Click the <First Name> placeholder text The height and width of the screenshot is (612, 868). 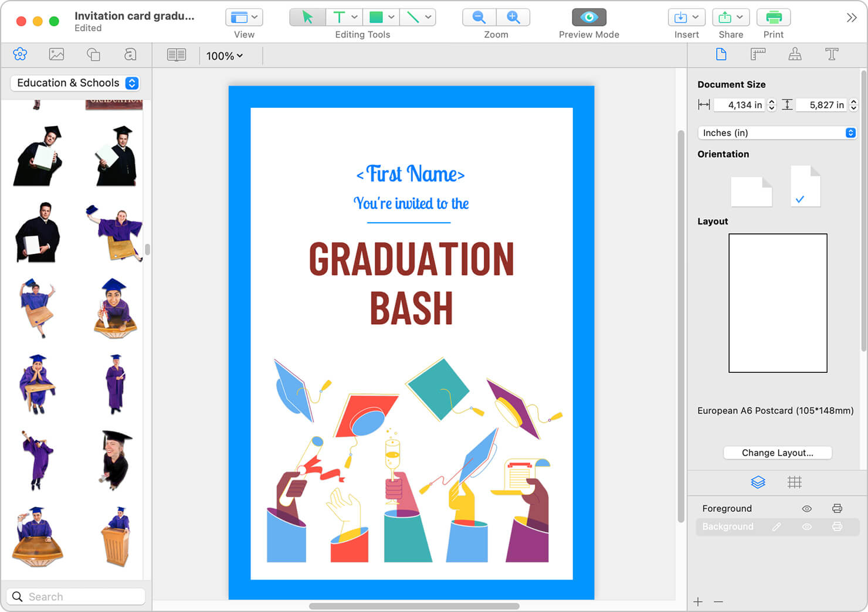point(411,174)
